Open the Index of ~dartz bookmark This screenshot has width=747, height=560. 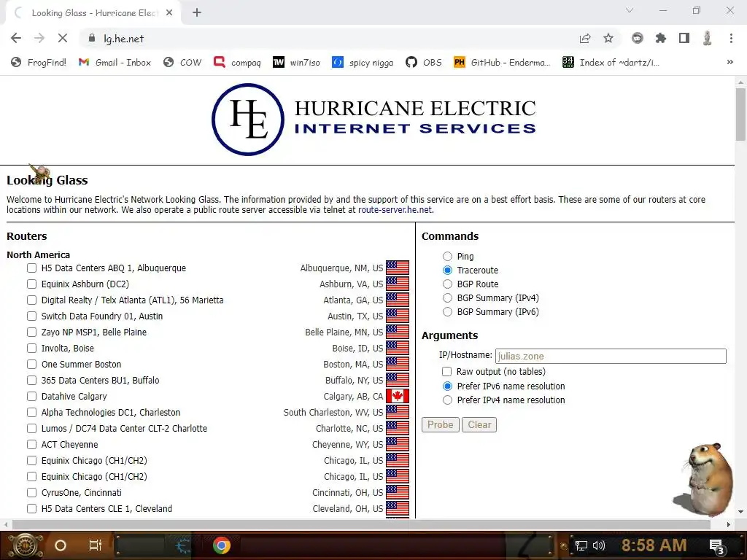coord(611,63)
